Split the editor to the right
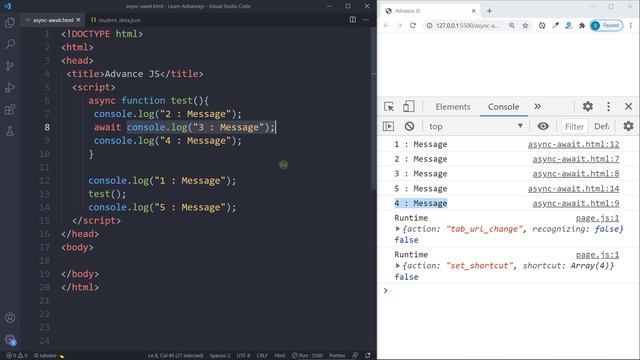Screen dimensions: 640x360 coord(353,19)
